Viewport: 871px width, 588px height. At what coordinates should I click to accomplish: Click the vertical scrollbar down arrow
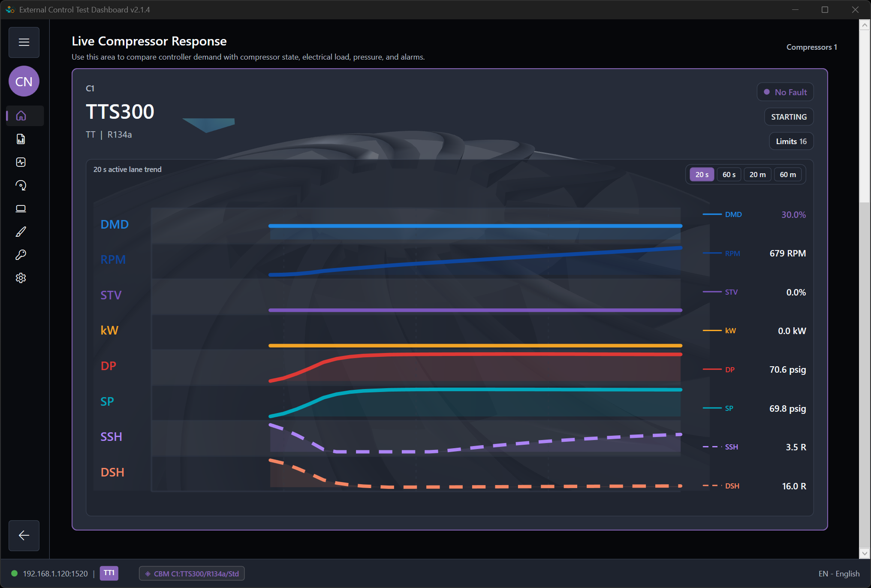coord(865,553)
